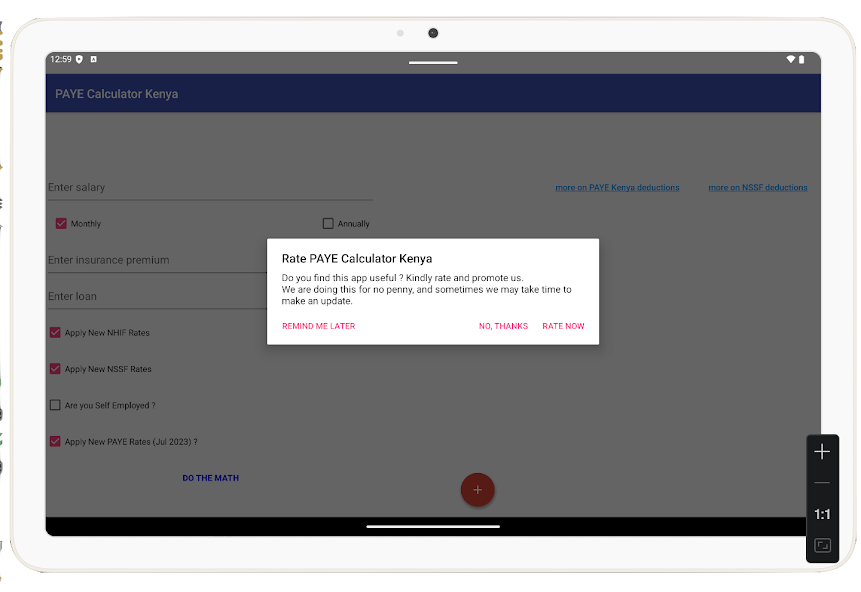Tap the 12:59 clock in status bar

click(x=61, y=59)
